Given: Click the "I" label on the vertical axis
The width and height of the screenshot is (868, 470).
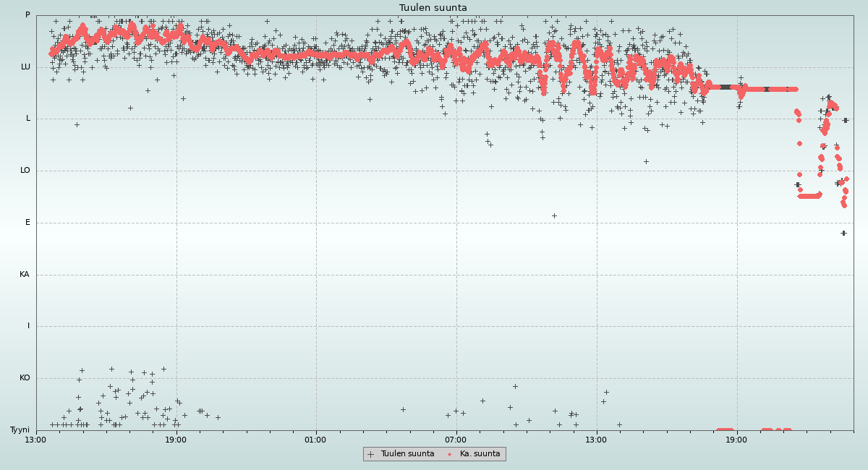Looking at the screenshot, I should 29,326.
